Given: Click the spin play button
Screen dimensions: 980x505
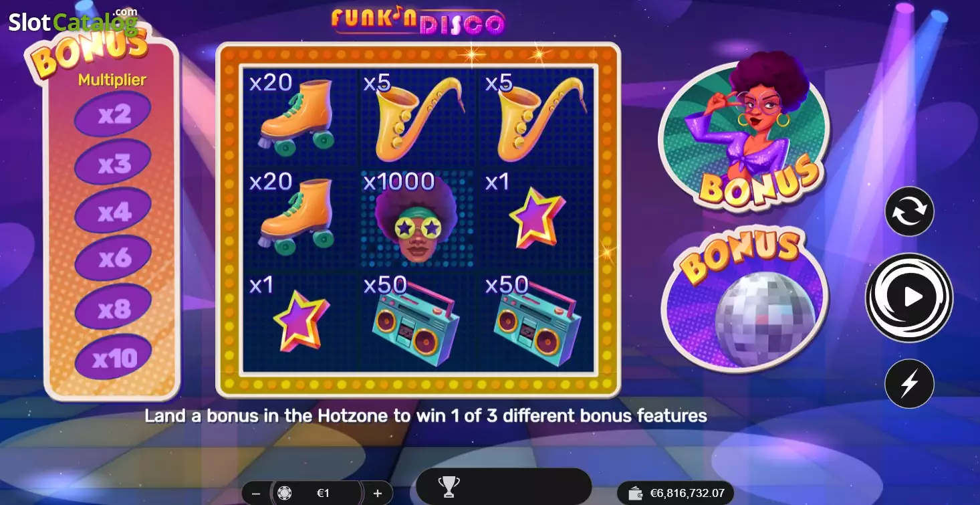Looking at the screenshot, I should (x=909, y=297).
